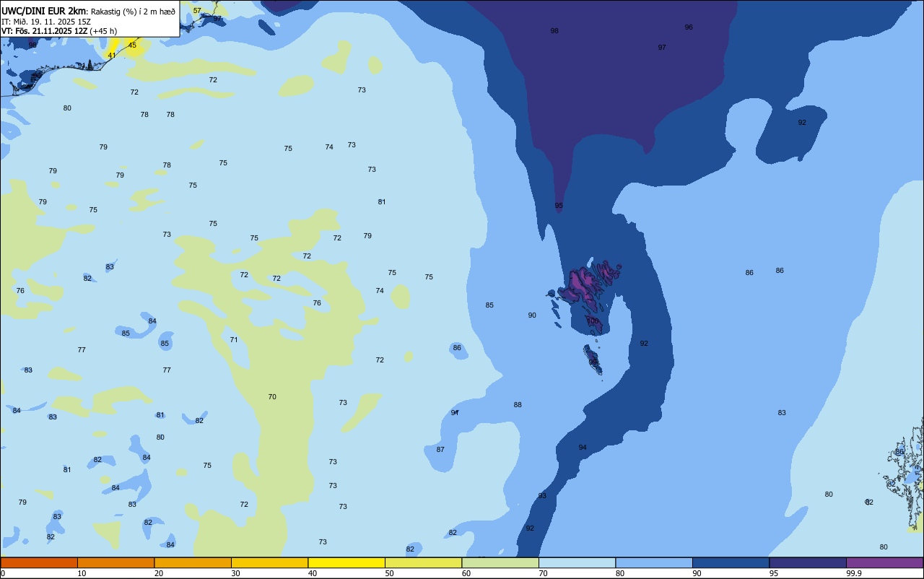Click the light blue 80–90 legend segment
The width and height of the screenshot is (924, 579).
pyautogui.click(x=654, y=562)
